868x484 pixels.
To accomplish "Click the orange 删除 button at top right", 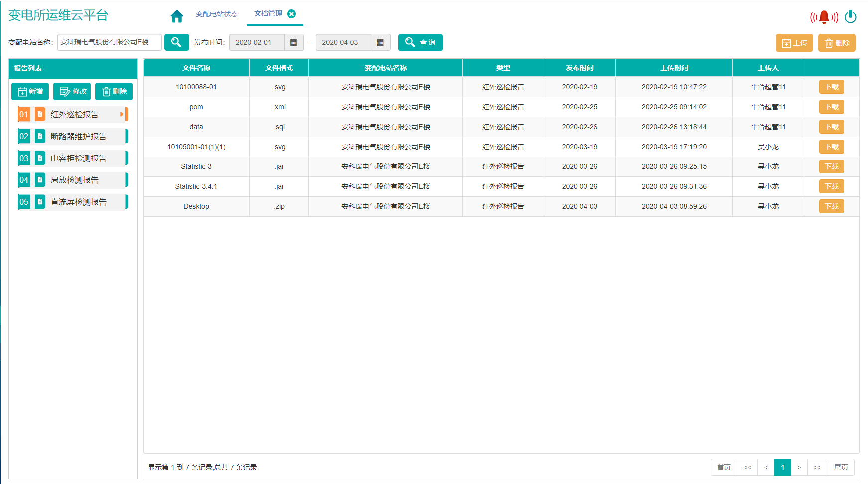I will [x=837, y=43].
